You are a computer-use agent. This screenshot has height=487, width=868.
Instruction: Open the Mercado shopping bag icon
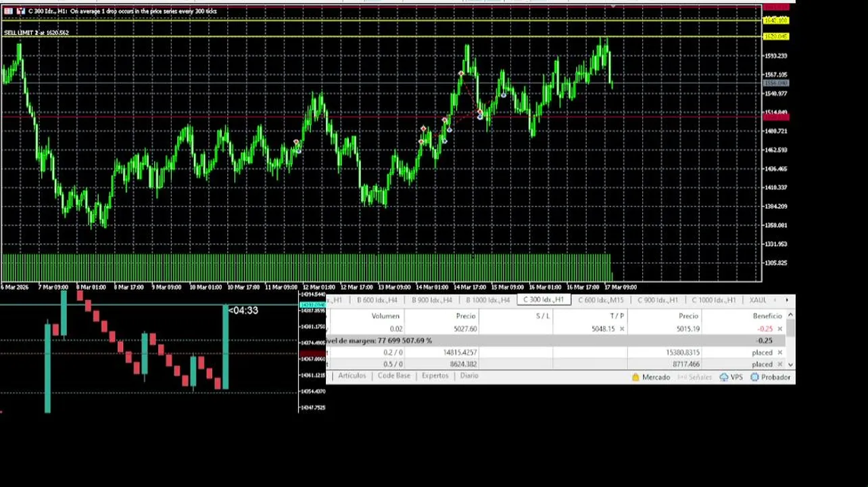pyautogui.click(x=635, y=377)
